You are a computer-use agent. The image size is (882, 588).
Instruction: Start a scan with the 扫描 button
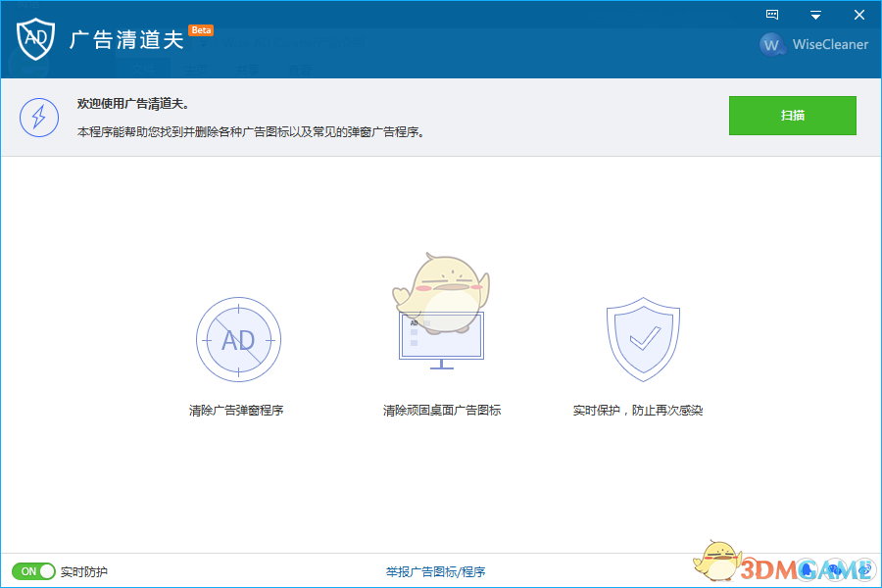792,115
